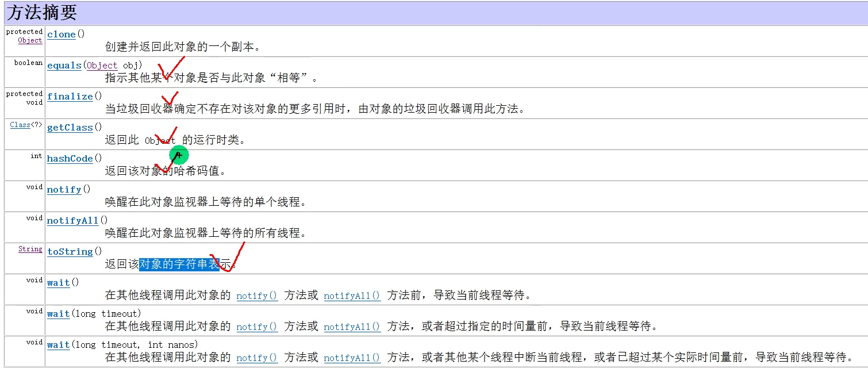Image resolution: width=868 pixels, height=376 pixels.
Task: Follow notify() link in wait(long timeout) description
Action: (x=257, y=327)
